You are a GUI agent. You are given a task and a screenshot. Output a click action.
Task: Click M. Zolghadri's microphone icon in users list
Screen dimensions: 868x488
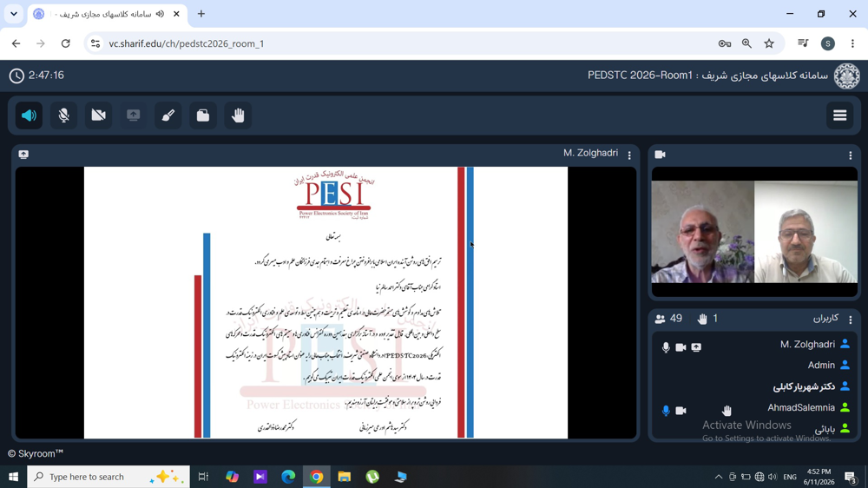coord(666,347)
